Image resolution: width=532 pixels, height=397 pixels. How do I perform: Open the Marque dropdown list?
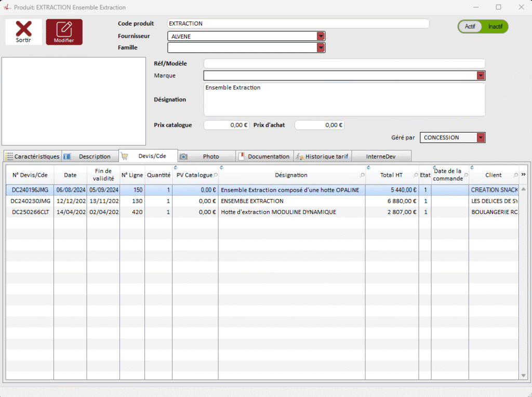(x=481, y=76)
